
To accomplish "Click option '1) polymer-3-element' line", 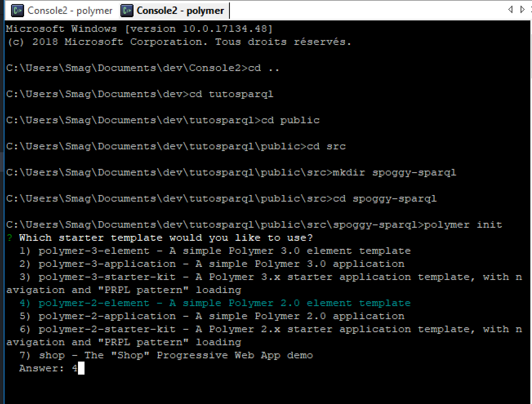I will [215, 251].
